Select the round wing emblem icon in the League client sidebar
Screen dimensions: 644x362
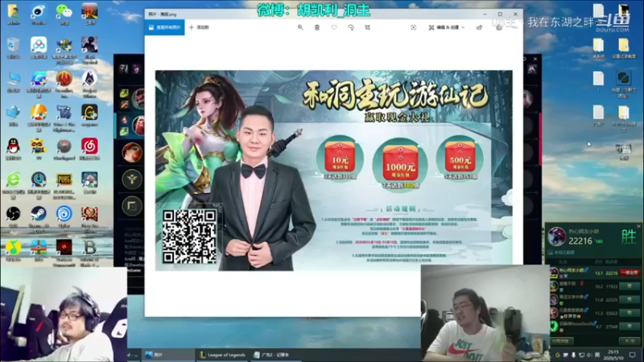click(132, 179)
